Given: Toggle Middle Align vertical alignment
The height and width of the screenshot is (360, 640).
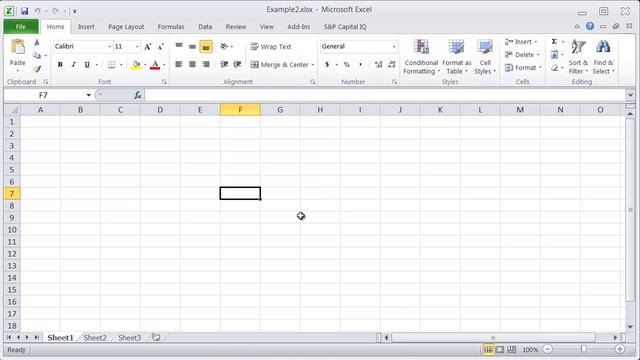Looking at the screenshot, I should pos(192,47).
